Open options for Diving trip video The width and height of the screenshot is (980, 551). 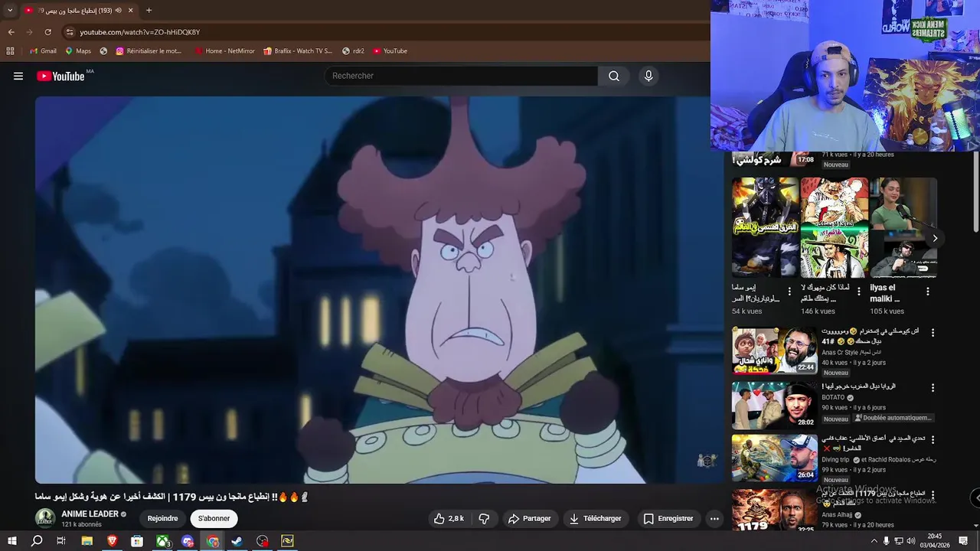933,440
